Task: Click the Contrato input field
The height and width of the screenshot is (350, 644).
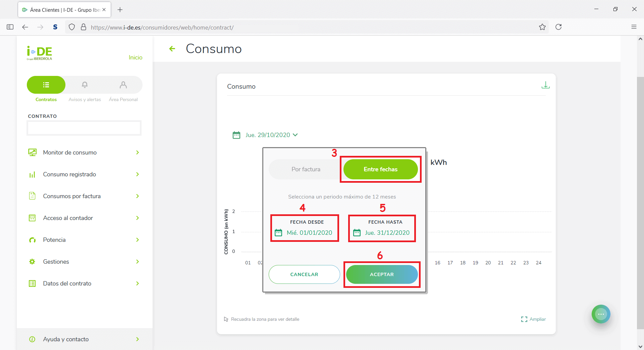Action: click(x=84, y=128)
